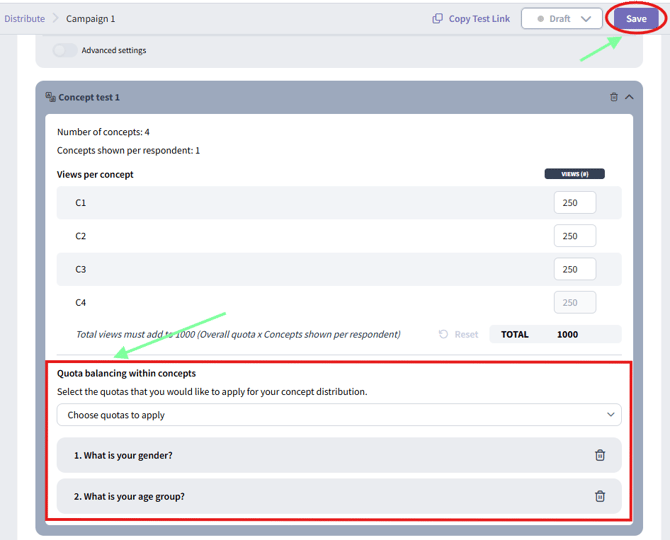Go to Distribute breadcrumb
The image size is (670, 540).
coord(24,19)
